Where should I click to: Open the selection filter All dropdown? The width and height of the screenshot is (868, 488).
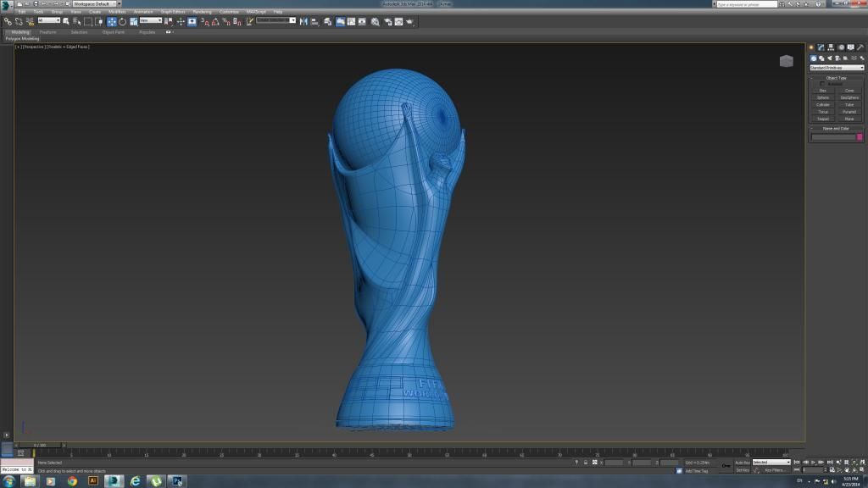[x=48, y=20]
